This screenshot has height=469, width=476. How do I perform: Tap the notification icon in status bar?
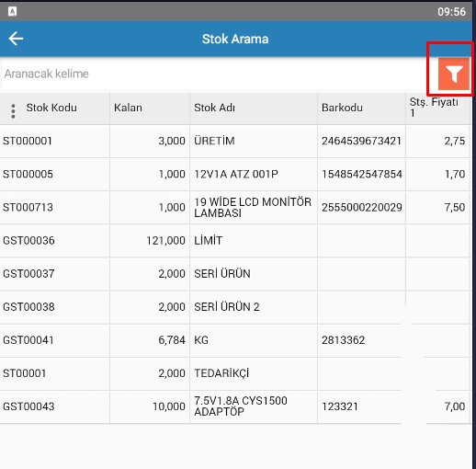(12, 11)
